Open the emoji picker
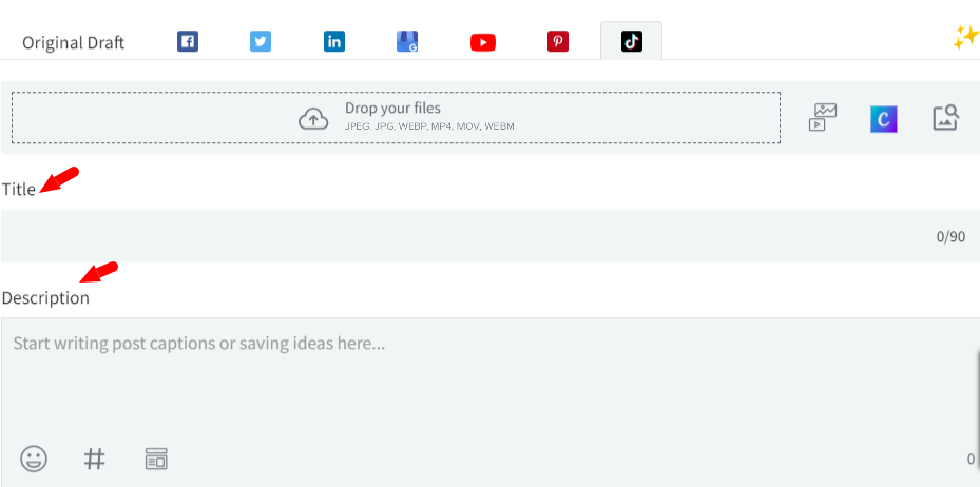Viewport: 980px width, 487px height. coord(34,459)
